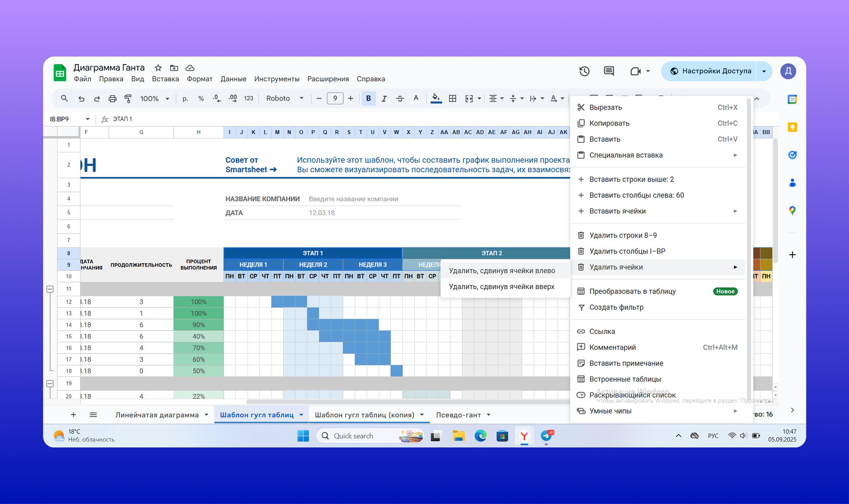849x504 pixels.
Task: Click the fill color bucket icon
Action: click(x=436, y=98)
